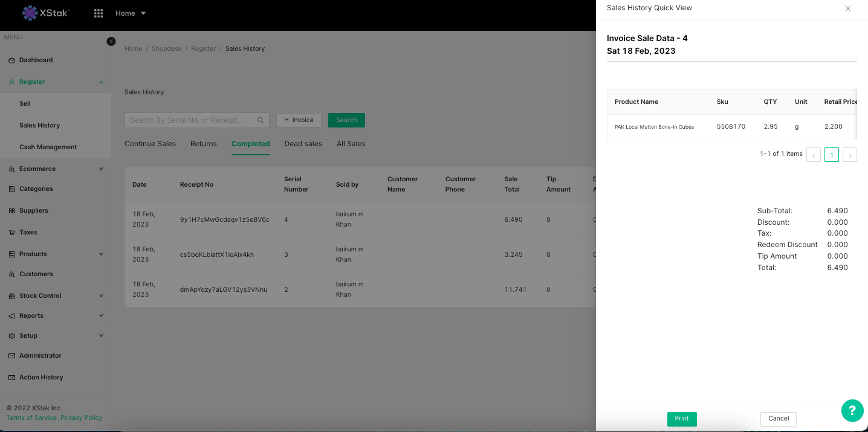This screenshot has width=868, height=432.
Task: Go to next page arrow in pagination
Action: 849,155
